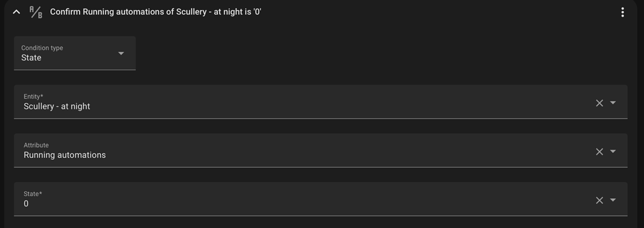Click the A/B state condition icon
This screenshot has width=644, height=228.
[36, 12]
